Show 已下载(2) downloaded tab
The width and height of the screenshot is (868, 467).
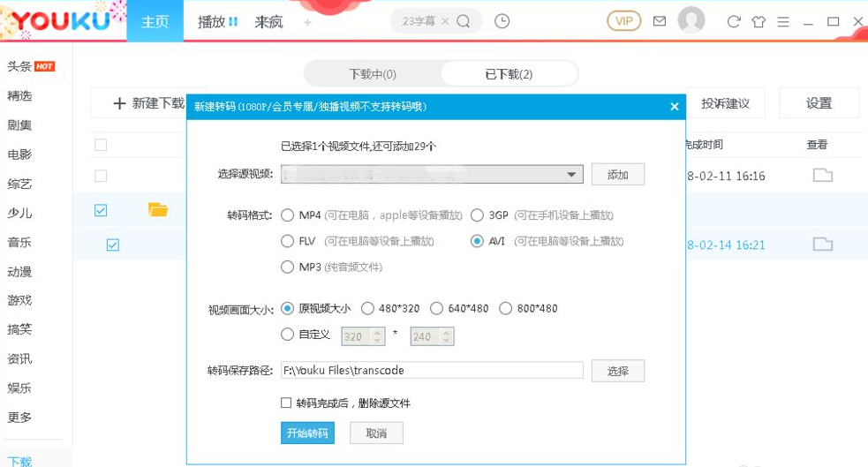[509, 73]
